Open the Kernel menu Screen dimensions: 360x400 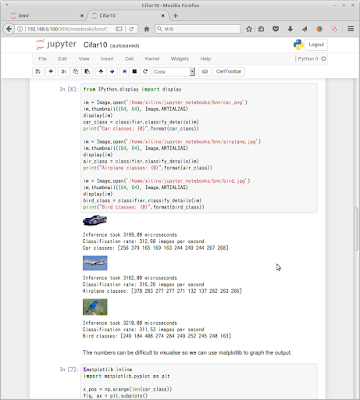click(152, 59)
